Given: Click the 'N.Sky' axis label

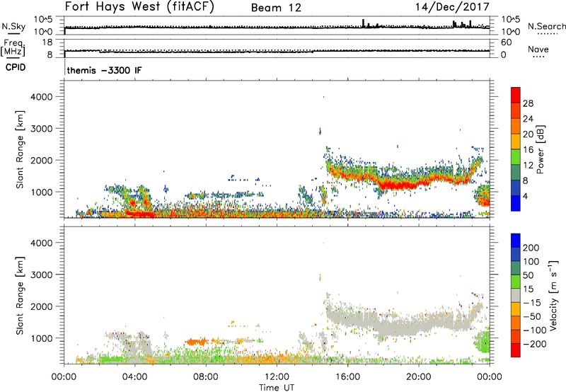Looking at the screenshot, I should click(13, 26).
